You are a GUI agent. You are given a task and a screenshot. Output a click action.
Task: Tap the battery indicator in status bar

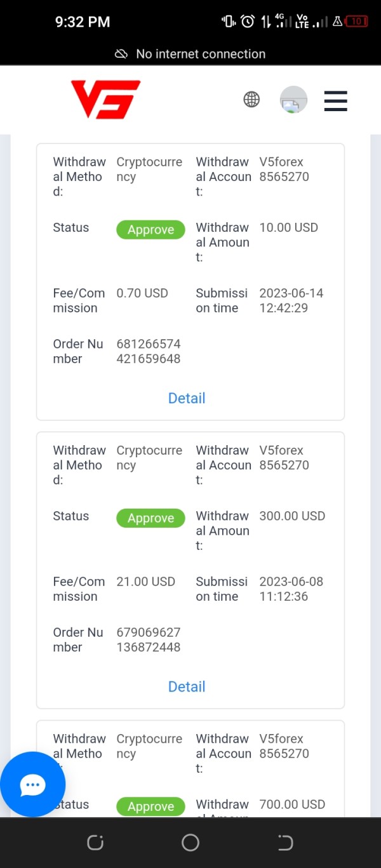356,22
